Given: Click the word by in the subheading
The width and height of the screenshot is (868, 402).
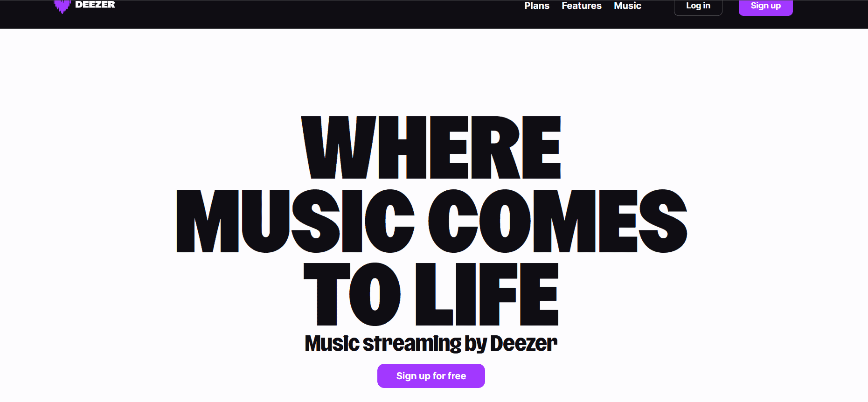Looking at the screenshot, I should pos(476,344).
